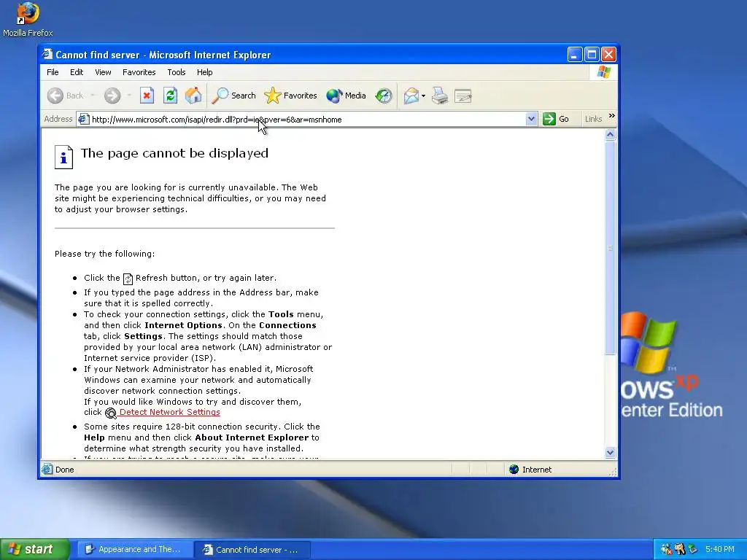747x560 pixels.
Task: Reload the page with Refresh icon
Action: tap(170, 96)
